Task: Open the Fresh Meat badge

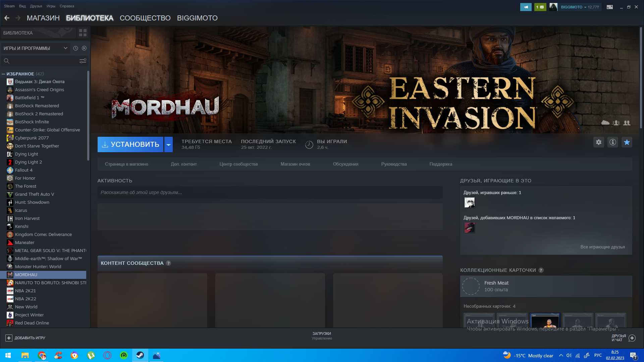Action: pyautogui.click(x=546, y=286)
